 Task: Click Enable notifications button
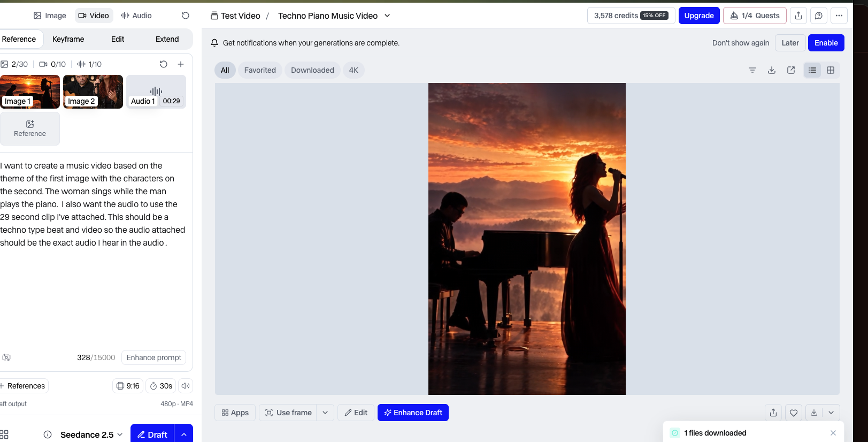[826, 43]
